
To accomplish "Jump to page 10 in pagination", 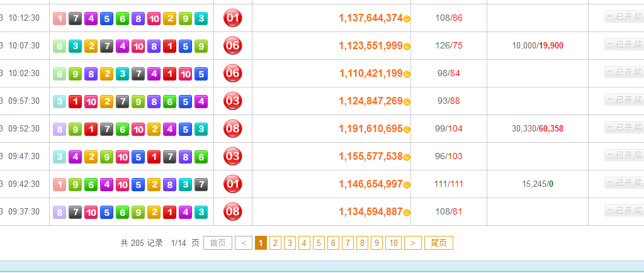I will tap(393, 243).
